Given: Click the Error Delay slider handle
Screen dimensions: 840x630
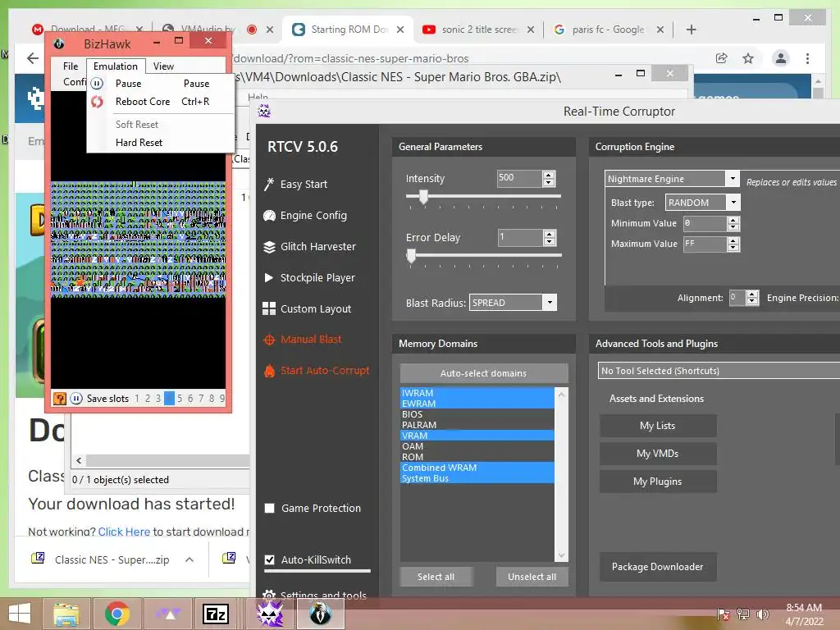Looking at the screenshot, I should point(412,256).
